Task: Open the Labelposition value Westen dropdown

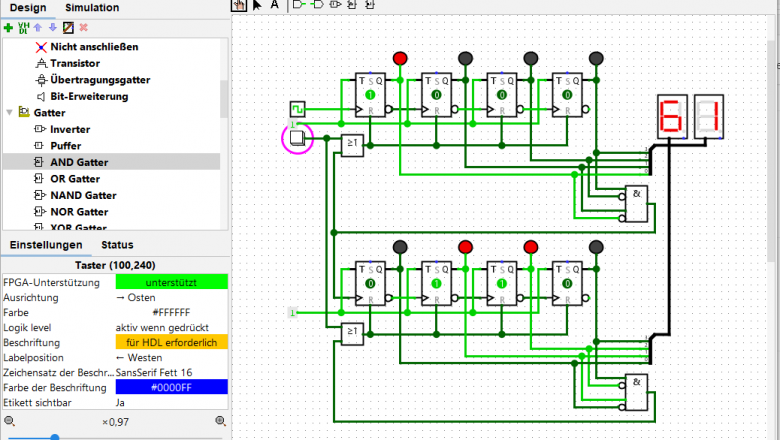Action: (171, 357)
